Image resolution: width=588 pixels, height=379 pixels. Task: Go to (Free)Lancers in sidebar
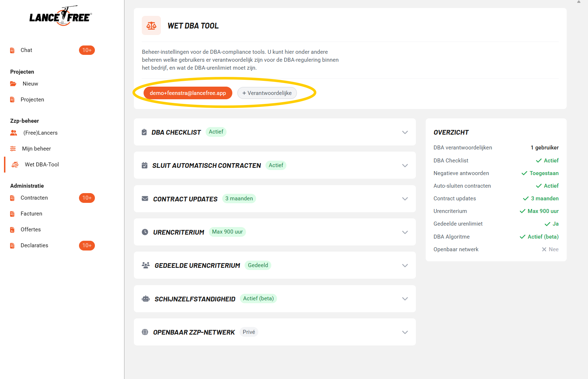click(40, 133)
